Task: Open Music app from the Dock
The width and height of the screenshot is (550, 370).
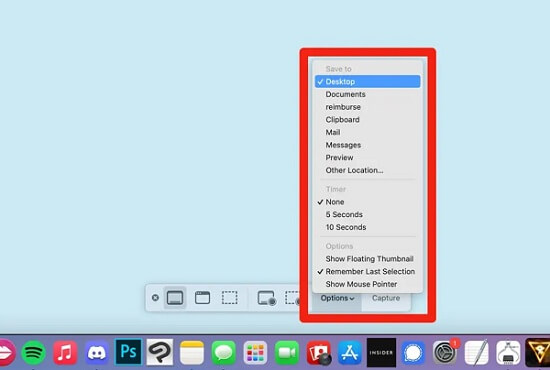Action: 65,352
